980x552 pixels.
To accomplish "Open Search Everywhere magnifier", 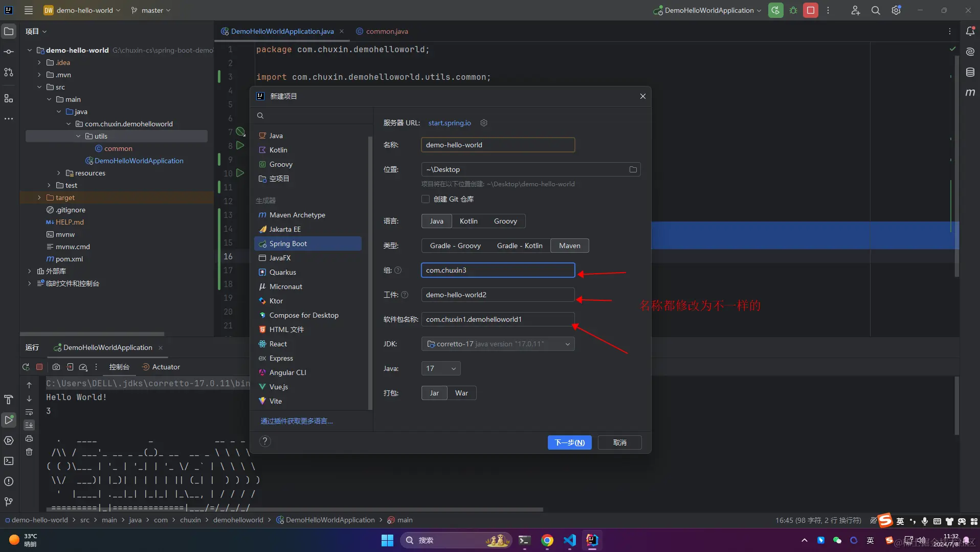I will pos(876,10).
